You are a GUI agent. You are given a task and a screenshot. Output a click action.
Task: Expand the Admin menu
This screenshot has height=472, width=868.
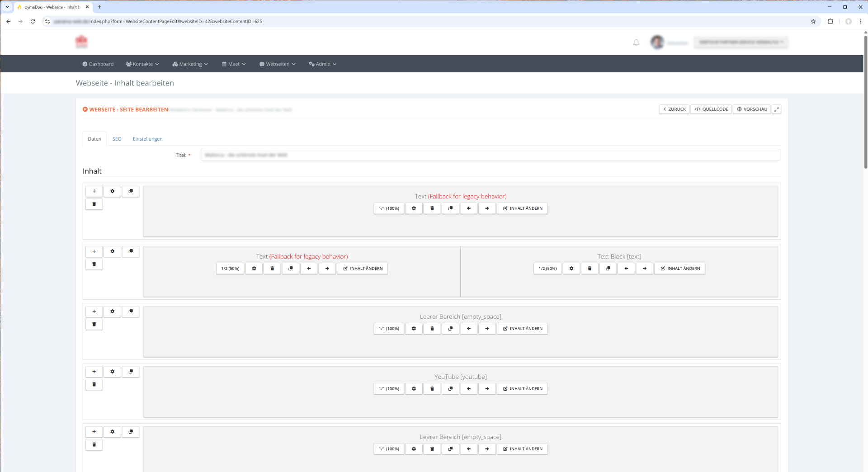click(323, 64)
